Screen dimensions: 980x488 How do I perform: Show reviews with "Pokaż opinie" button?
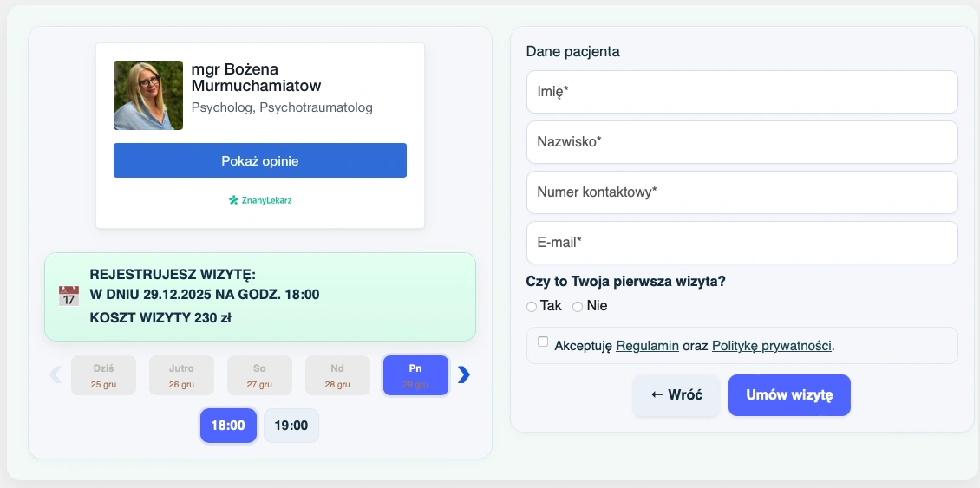260,160
